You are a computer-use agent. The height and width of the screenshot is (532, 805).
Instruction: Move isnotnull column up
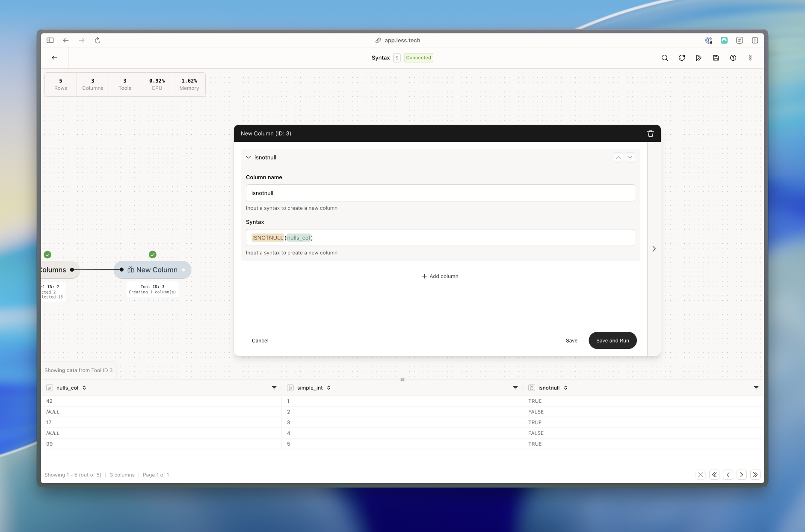point(618,157)
